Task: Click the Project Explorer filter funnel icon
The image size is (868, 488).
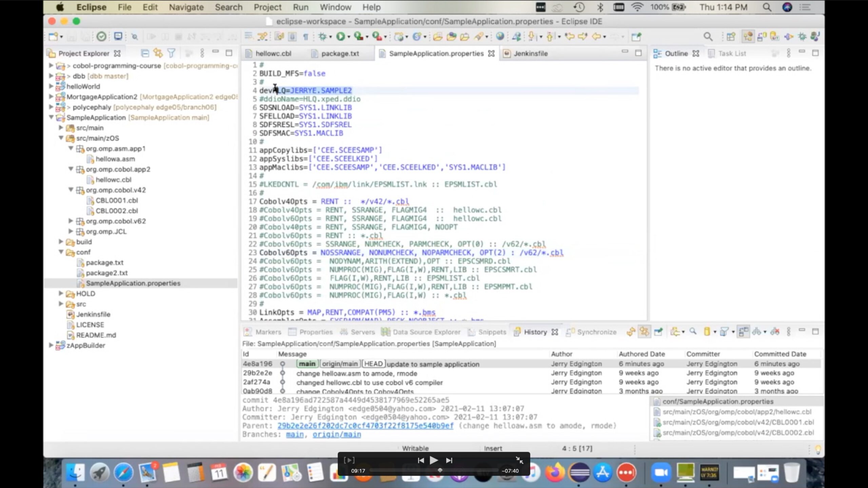Action: (172, 53)
